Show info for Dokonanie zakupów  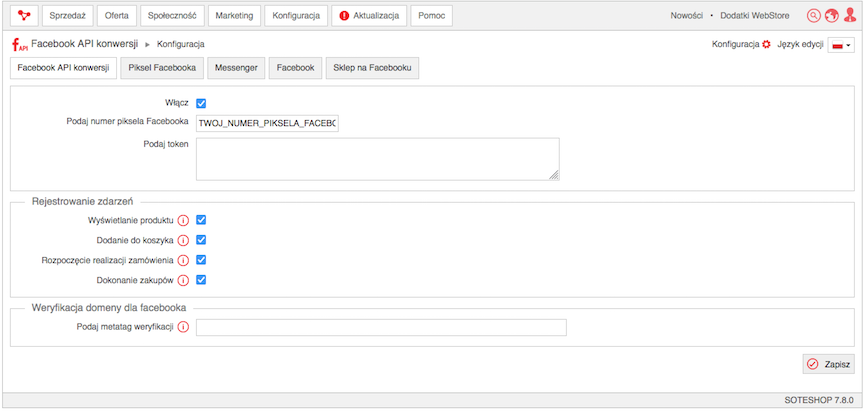tap(183, 280)
